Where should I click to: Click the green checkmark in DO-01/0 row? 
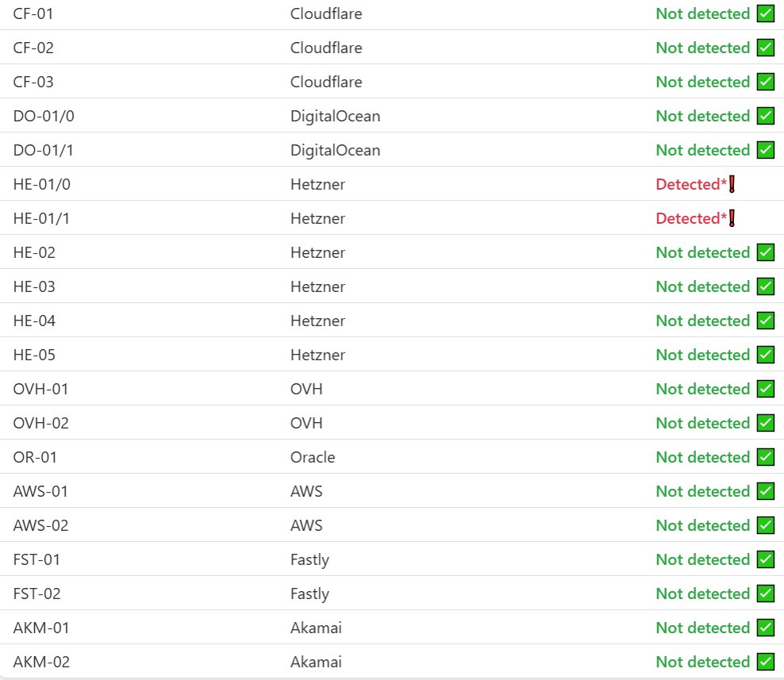point(765,116)
